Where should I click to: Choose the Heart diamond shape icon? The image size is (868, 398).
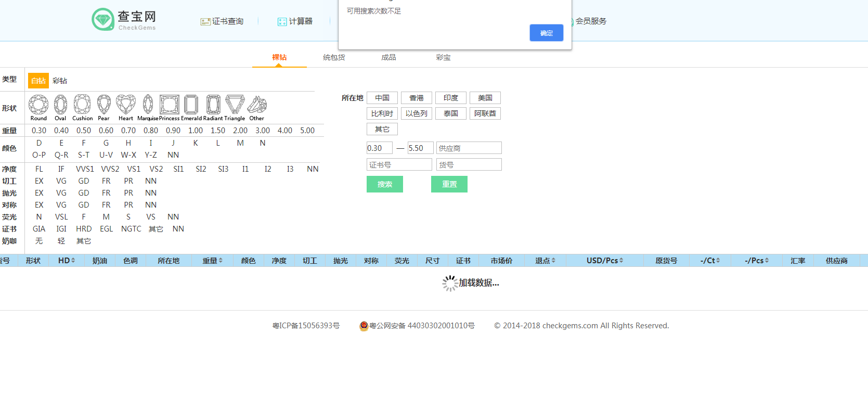pos(126,105)
